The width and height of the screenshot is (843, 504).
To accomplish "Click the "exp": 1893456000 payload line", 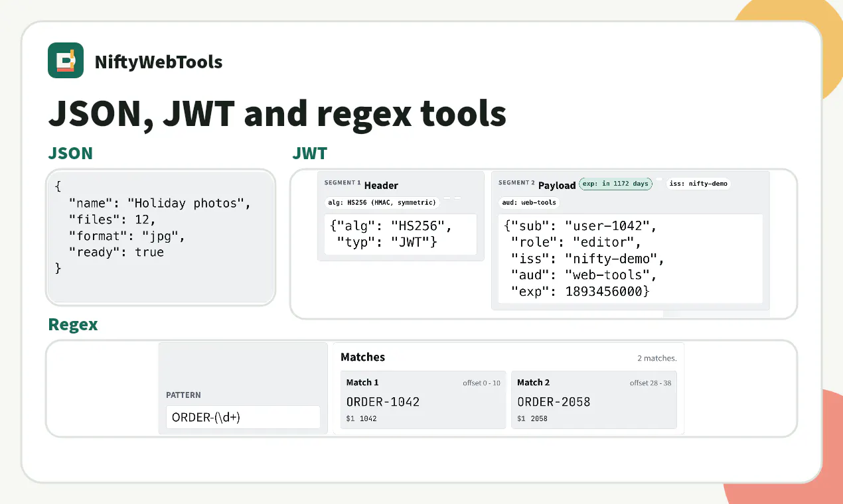I will coord(580,291).
